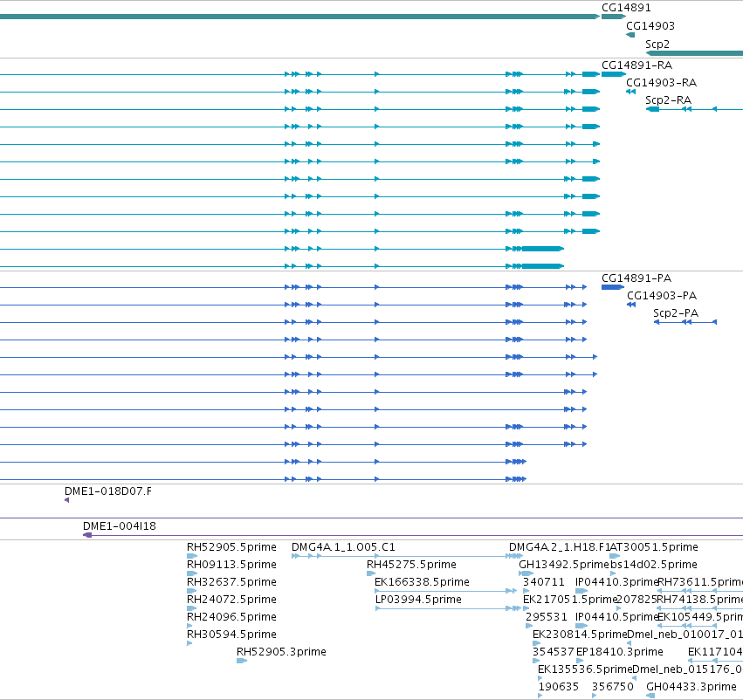Select the LP03994.5prime label

[418, 600]
